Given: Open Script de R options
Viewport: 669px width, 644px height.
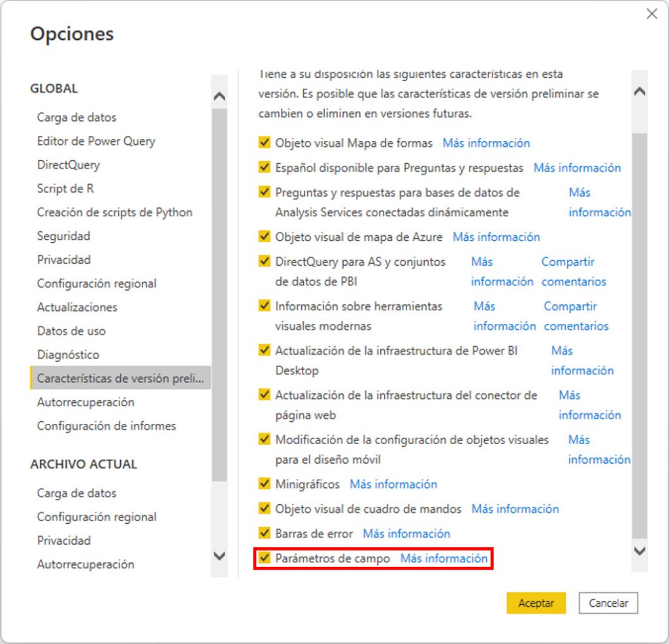Looking at the screenshot, I should point(65,189).
